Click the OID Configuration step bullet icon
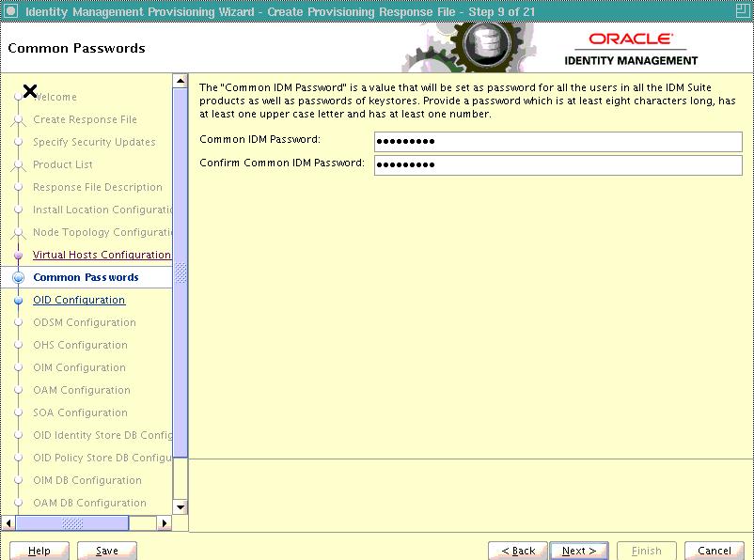 pos(18,301)
